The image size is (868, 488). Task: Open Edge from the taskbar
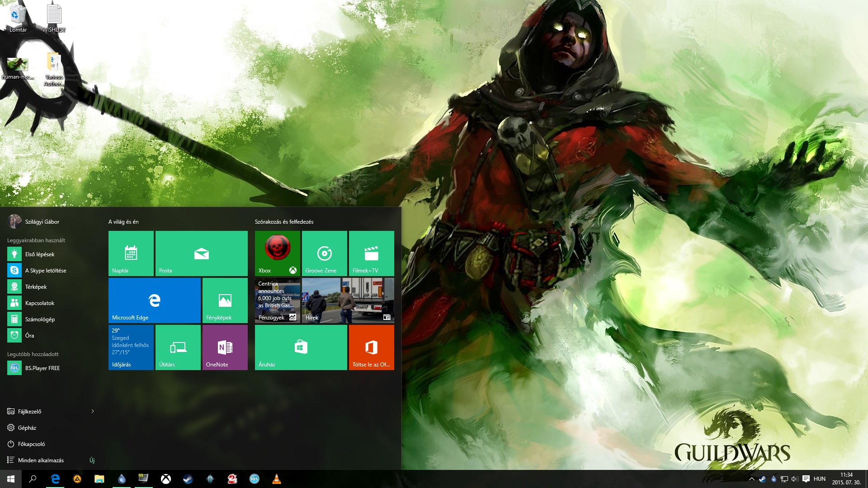click(x=55, y=479)
